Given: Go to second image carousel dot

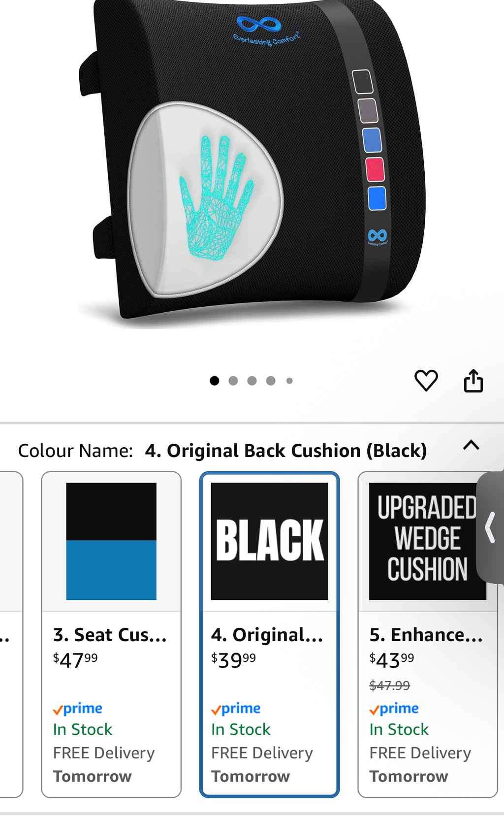Looking at the screenshot, I should (233, 381).
